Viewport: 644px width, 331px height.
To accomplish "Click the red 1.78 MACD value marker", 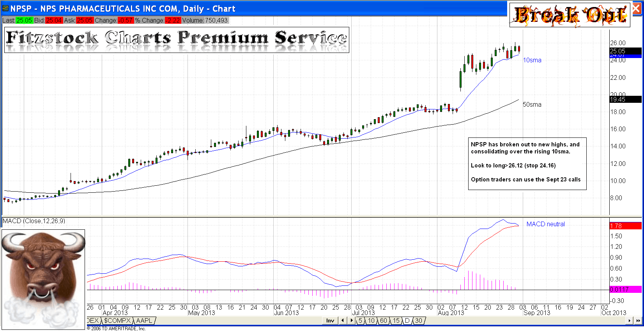I will pyautogui.click(x=625, y=226).
